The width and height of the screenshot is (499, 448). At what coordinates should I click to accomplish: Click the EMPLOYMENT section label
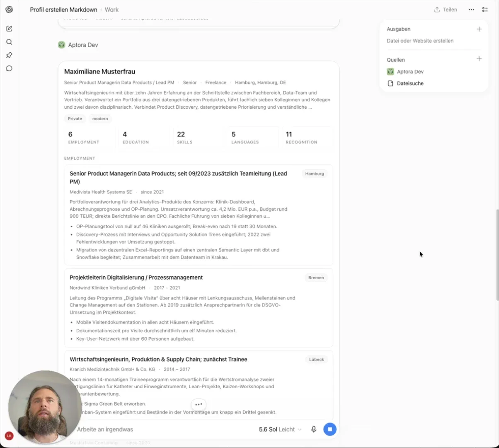click(x=80, y=158)
